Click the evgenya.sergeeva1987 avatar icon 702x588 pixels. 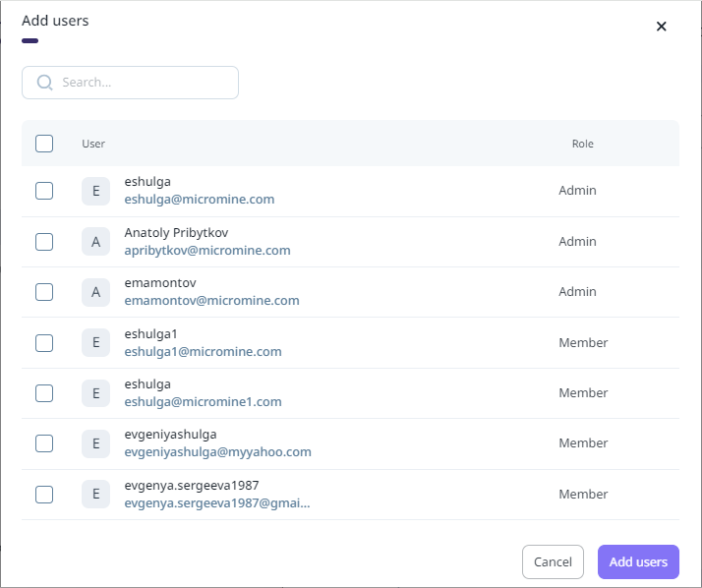pos(95,494)
